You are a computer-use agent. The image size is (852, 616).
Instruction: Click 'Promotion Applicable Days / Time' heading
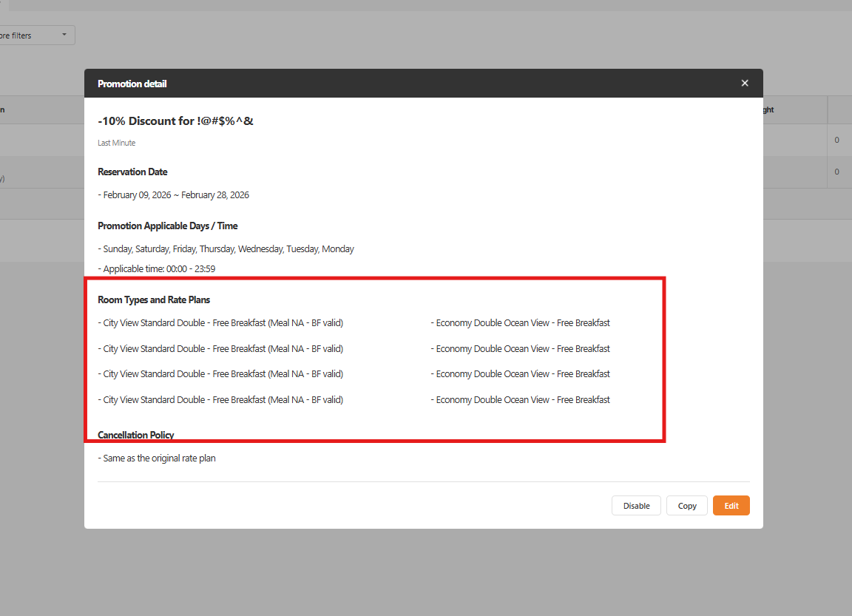(167, 226)
